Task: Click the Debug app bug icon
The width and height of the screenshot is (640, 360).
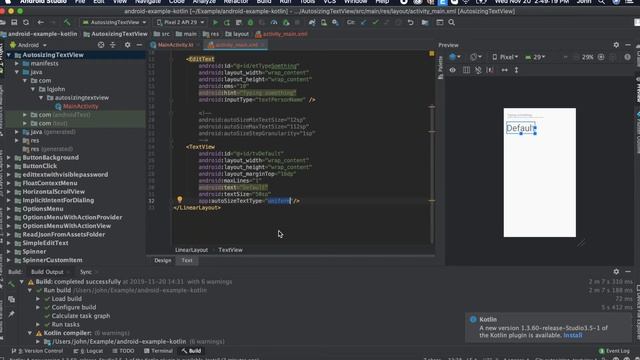Action: (251, 22)
